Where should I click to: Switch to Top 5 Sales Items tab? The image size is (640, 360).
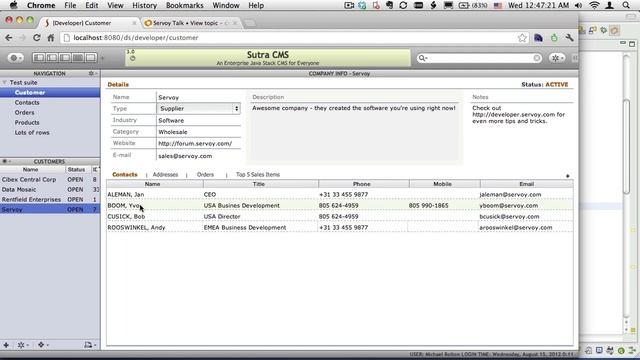(258, 174)
